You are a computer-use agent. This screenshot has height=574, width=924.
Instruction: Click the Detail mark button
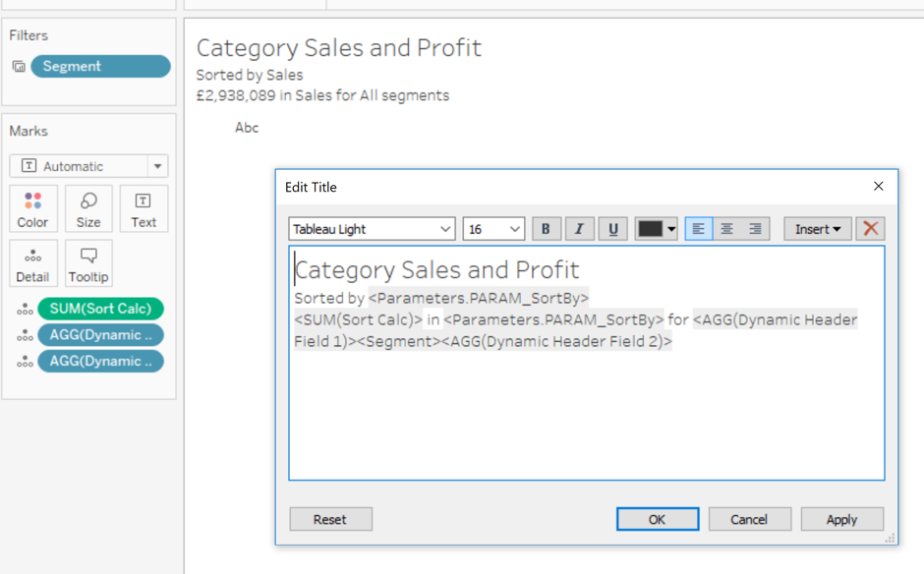tap(32, 262)
